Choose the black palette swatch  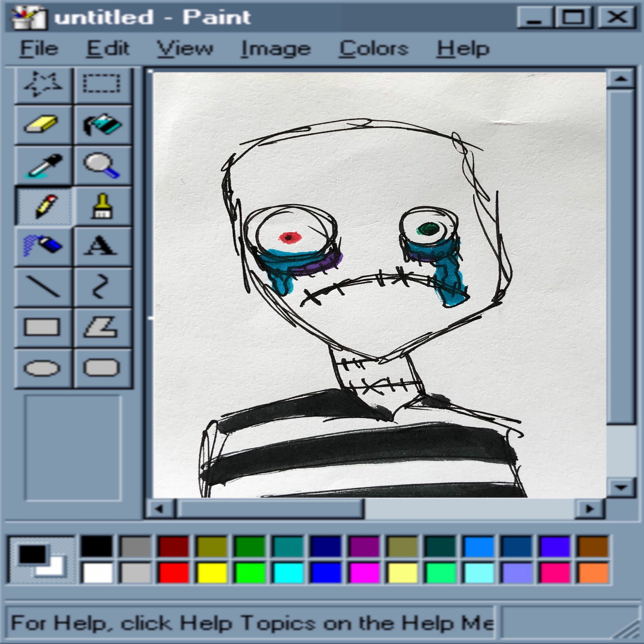pyautogui.click(x=97, y=546)
